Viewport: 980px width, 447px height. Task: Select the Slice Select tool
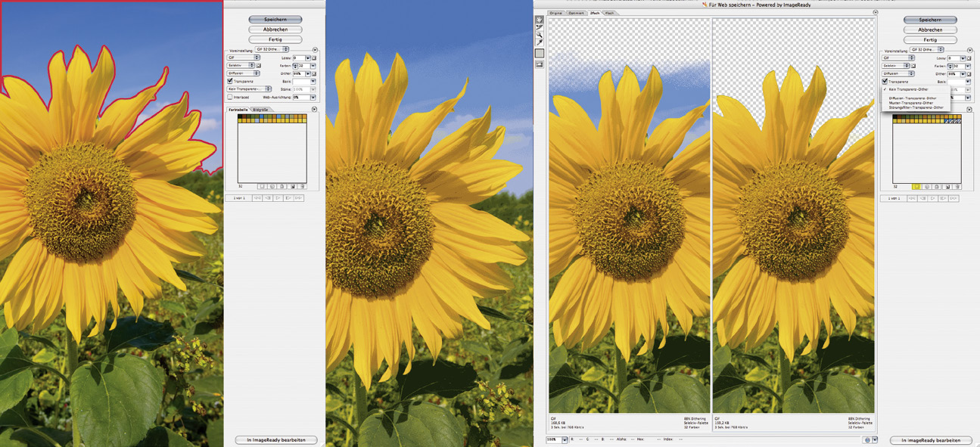click(x=540, y=27)
